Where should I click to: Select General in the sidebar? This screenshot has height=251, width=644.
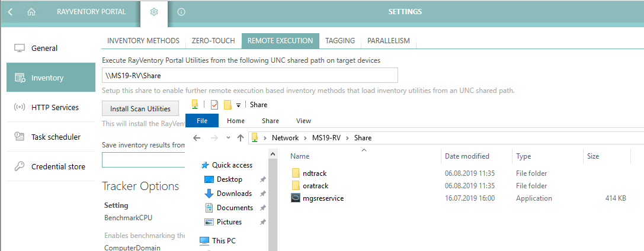(x=51, y=48)
